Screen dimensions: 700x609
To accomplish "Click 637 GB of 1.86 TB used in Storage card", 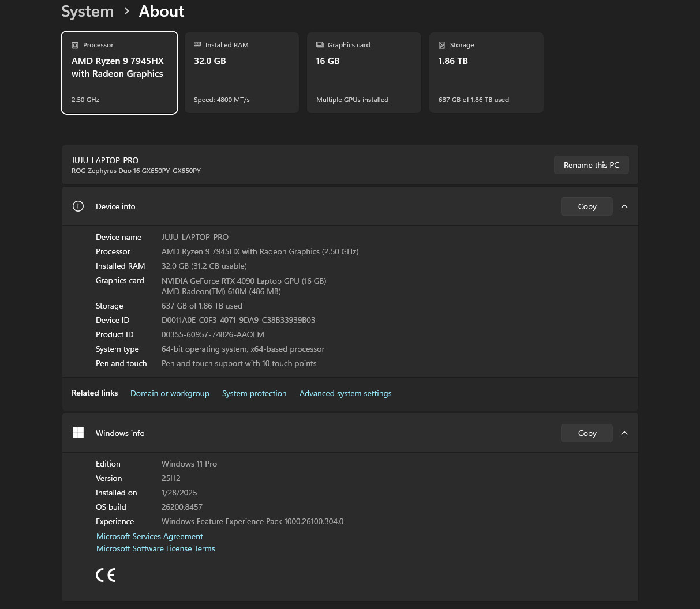I will (474, 100).
